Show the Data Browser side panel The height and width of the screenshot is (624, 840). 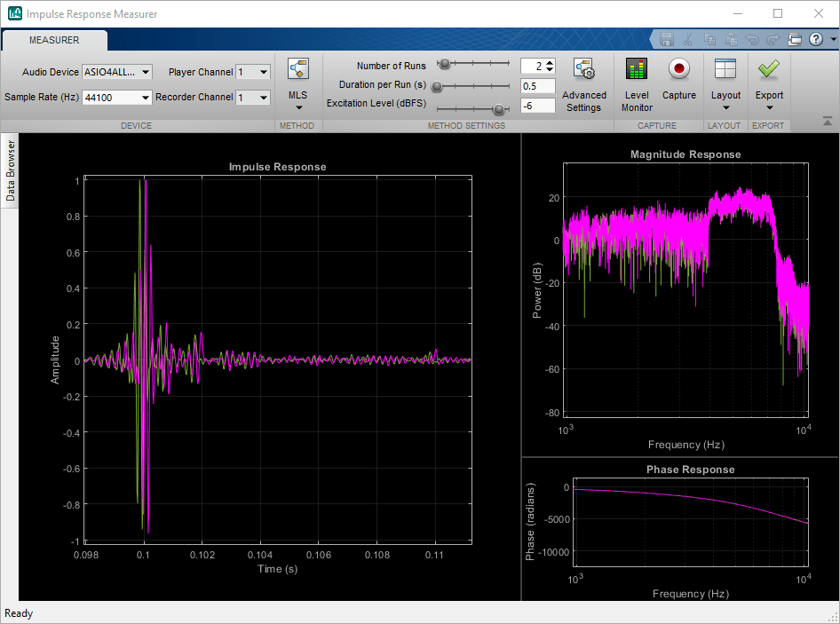(11, 170)
